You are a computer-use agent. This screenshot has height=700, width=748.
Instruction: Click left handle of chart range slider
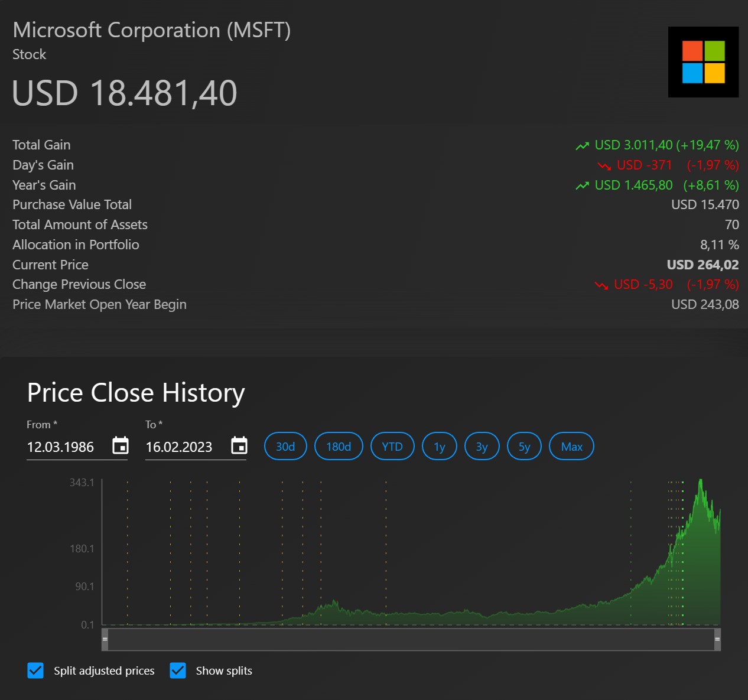coord(105,639)
